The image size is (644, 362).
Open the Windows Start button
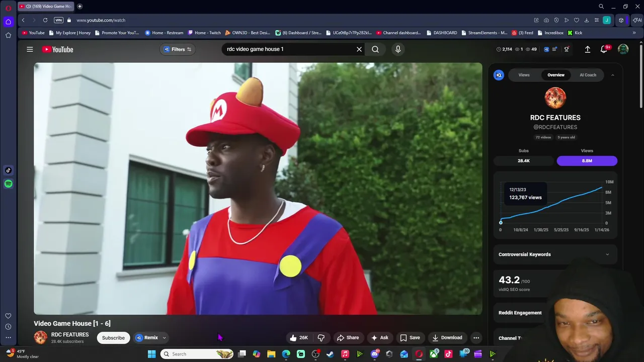[151, 354]
